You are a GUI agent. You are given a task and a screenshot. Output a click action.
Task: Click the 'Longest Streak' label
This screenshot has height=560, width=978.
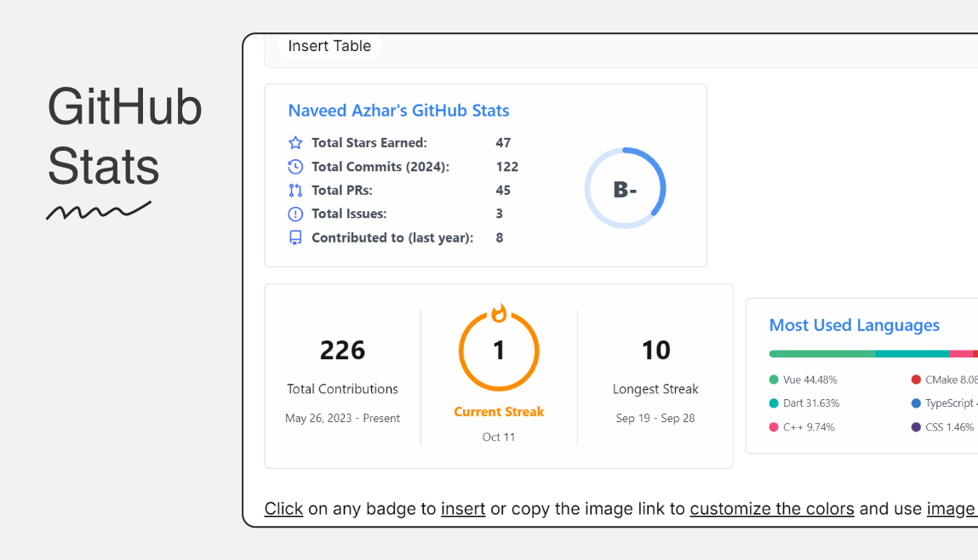[655, 389]
